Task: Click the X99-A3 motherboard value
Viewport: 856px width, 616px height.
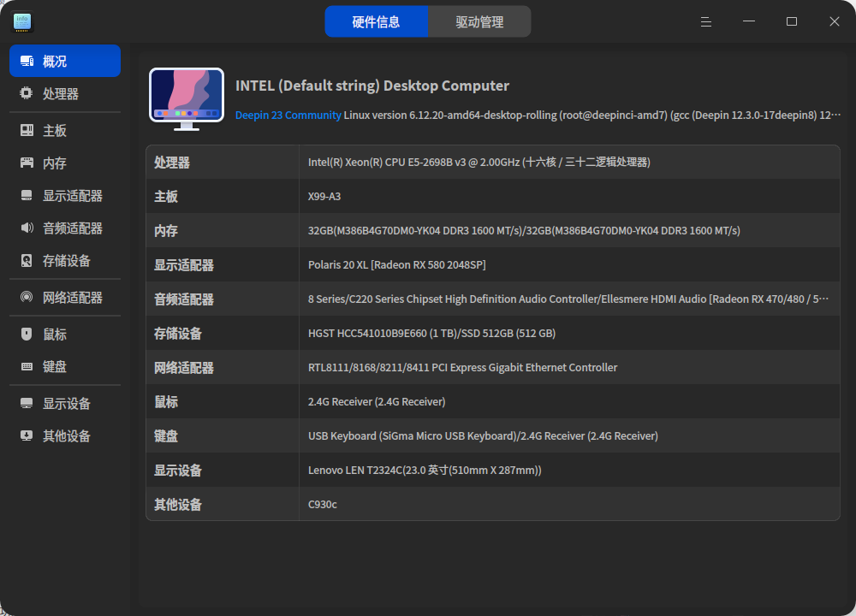Action: [x=324, y=197]
